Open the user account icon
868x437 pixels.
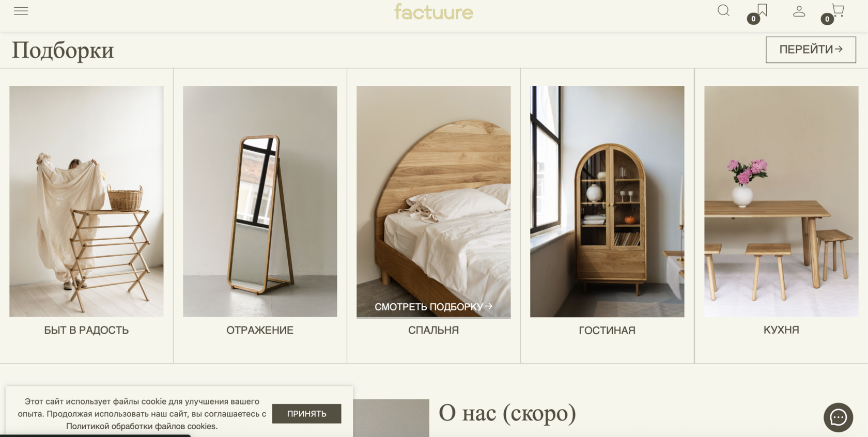[x=799, y=11]
